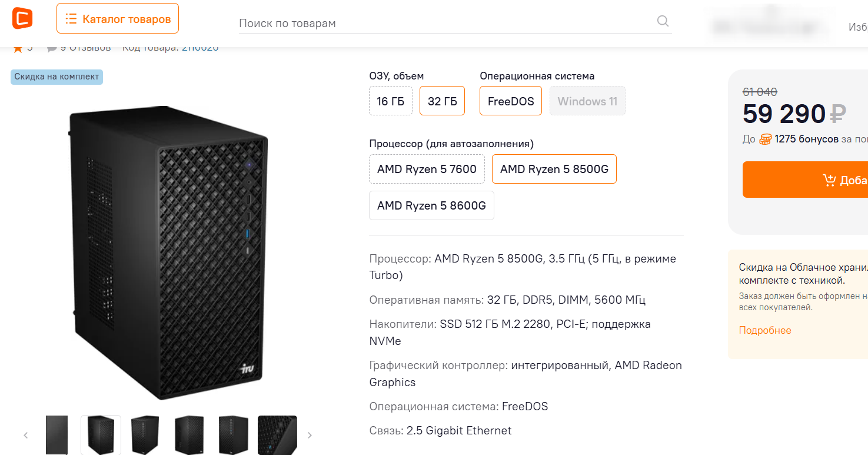
Task: Click the bonus coins icon
Action: tap(765, 140)
